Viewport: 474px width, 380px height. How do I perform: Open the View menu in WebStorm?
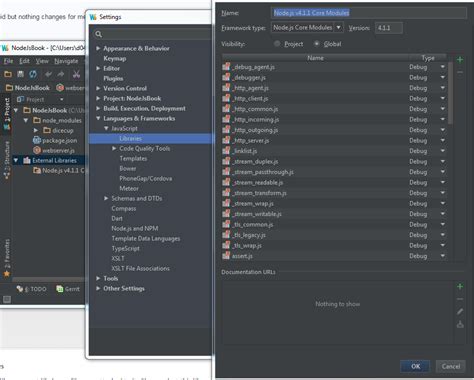coord(42,61)
